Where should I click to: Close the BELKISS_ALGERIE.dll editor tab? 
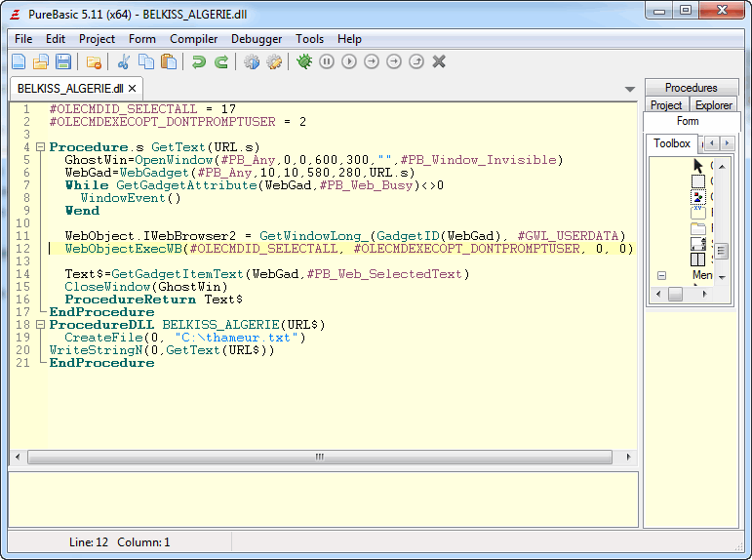pos(131,88)
